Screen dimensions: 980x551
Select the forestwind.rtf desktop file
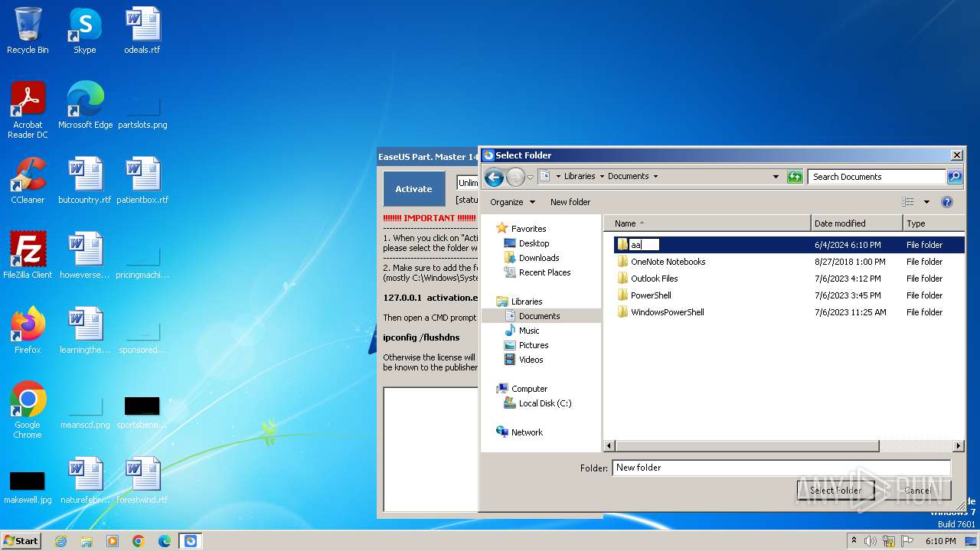coord(142,480)
